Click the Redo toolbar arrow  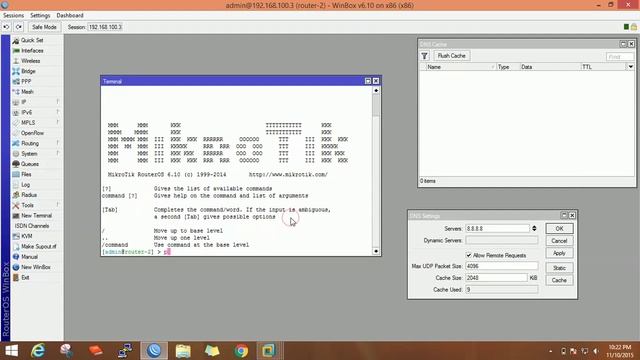(19, 27)
